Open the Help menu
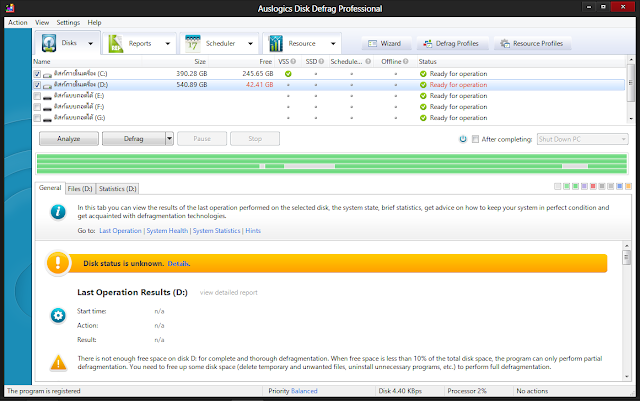This screenshot has width=640, height=401. pyautogui.click(x=94, y=22)
